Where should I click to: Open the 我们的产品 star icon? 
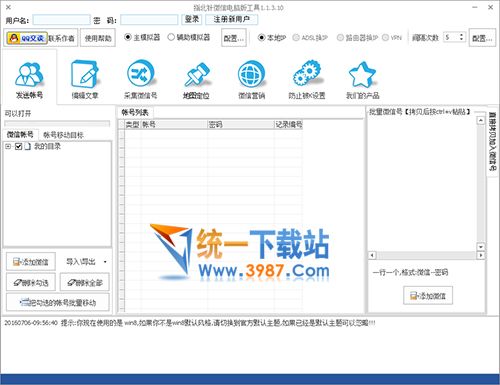point(362,74)
